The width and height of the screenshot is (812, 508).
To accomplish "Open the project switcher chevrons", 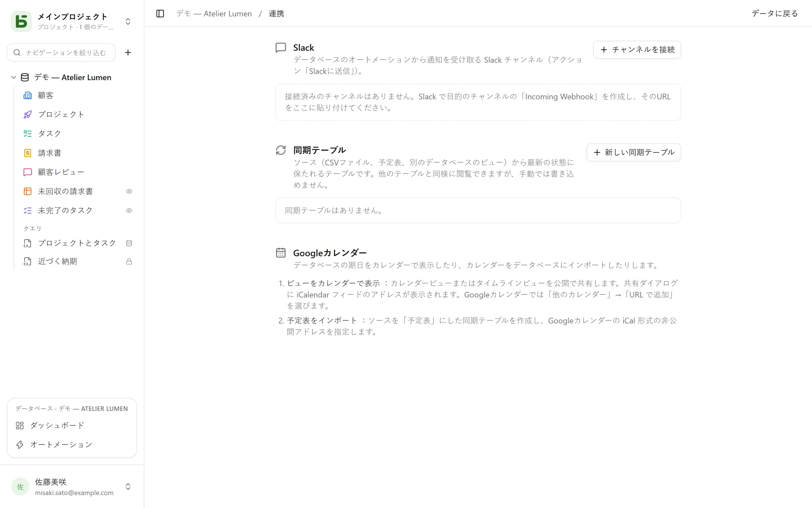I will (x=128, y=21).
